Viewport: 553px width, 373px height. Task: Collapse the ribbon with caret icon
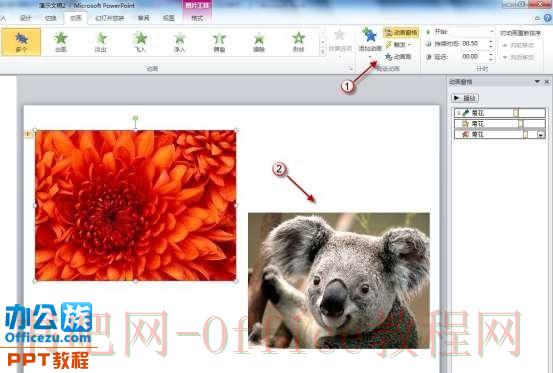pyautogui.click(x=537, y=18)
